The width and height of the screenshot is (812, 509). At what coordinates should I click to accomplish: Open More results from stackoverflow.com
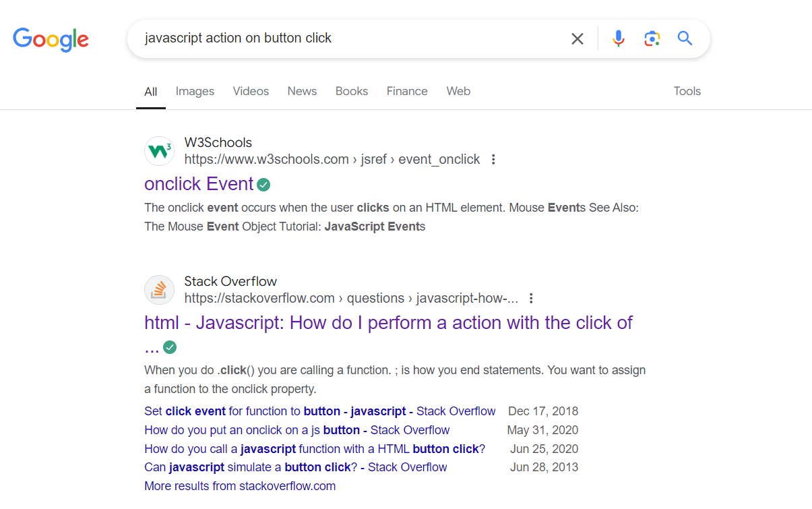point(240,486)
